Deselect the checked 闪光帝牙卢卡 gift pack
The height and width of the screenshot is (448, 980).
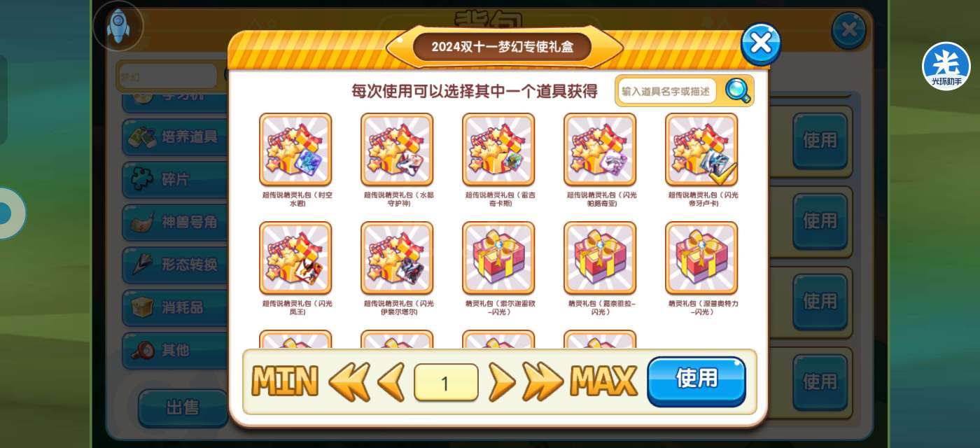click(701, 150)
